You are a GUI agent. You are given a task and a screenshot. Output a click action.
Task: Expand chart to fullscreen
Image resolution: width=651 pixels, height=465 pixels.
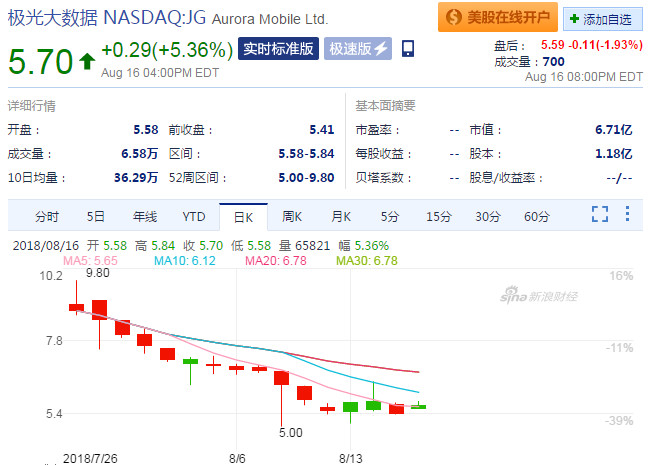(x=600, y=214)
